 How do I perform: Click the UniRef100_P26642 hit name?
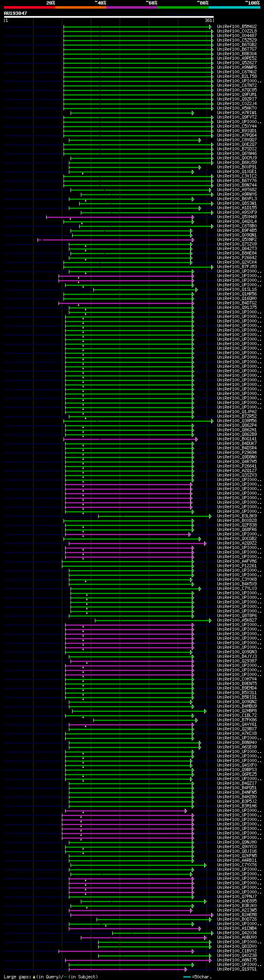tap(237, 258)
